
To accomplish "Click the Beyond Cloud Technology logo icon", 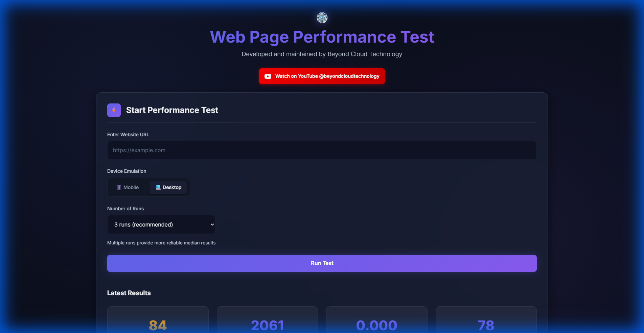I will click(322, 18).
